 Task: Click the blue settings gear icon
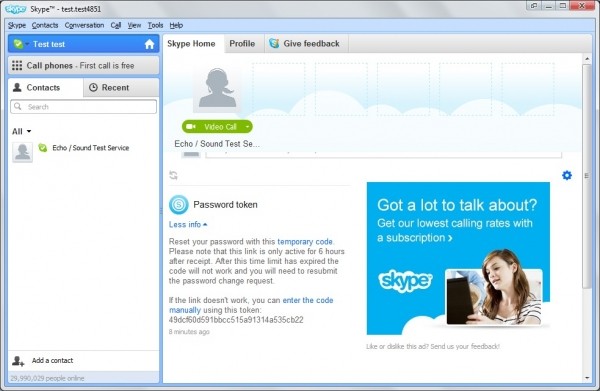tap(567, 175)
